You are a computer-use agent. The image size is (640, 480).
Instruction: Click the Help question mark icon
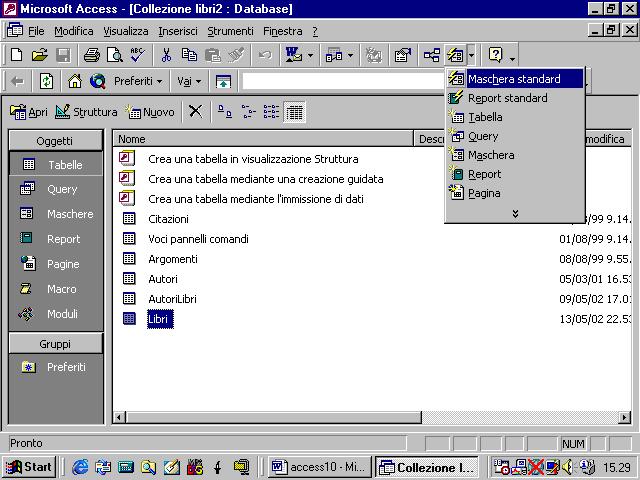(496, 55)
